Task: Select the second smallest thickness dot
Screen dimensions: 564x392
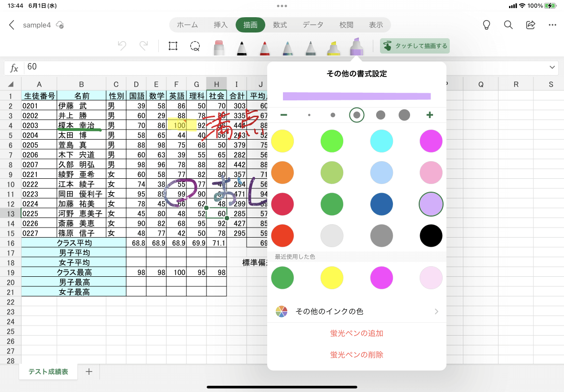Action: [x=333, y=115]
